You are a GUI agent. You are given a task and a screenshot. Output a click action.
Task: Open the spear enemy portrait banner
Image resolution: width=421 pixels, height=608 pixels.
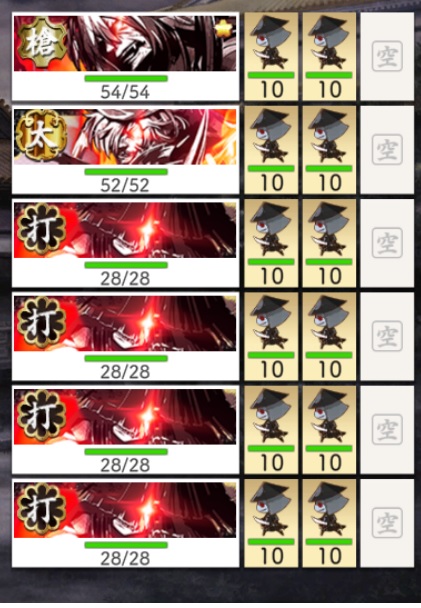[125, 43]
